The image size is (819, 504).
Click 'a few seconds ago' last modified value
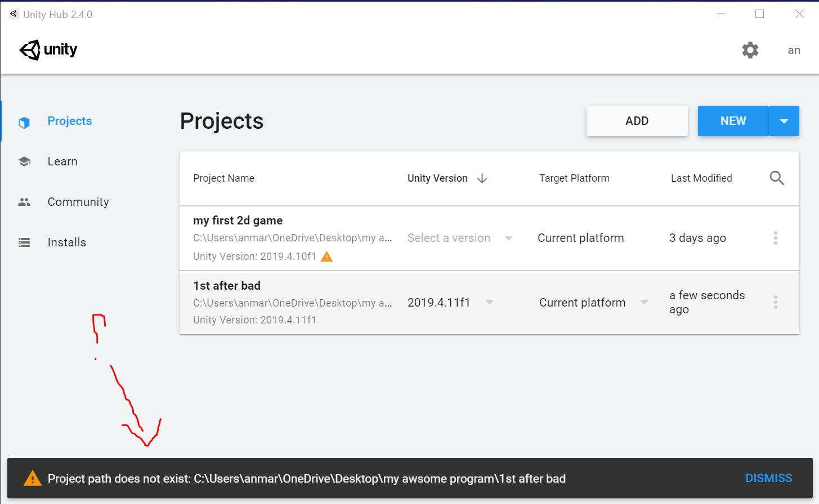pos(707,303)
